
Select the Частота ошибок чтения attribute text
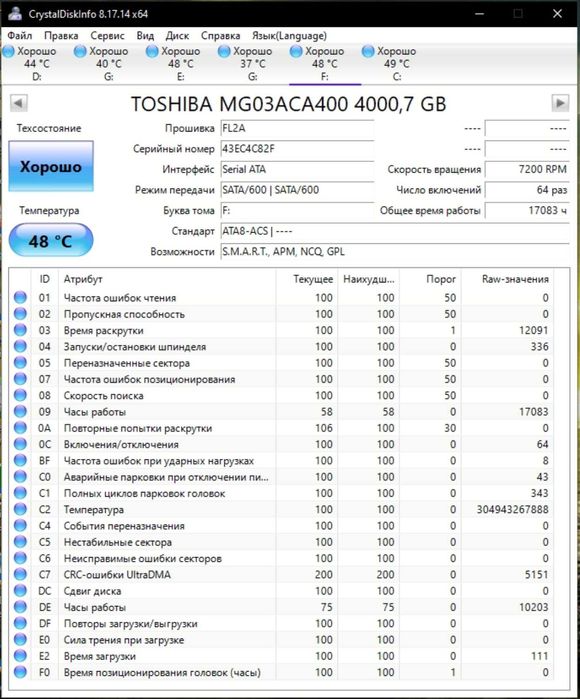[120, 298]
